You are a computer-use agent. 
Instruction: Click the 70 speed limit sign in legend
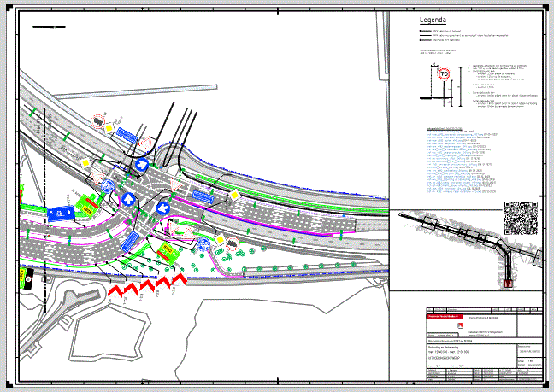click(x=444, y=74)
